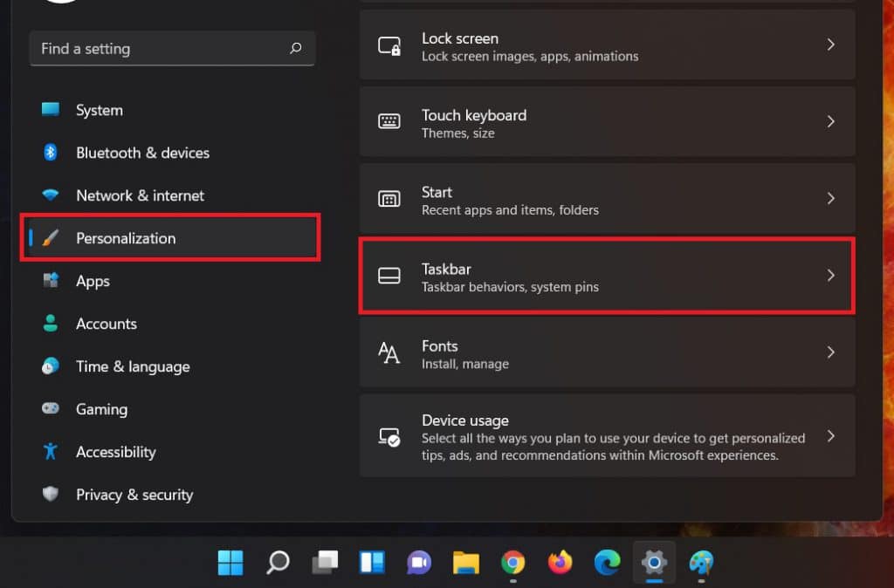Open Taskbar settings title
894x588 pixels.
[446, 269]
